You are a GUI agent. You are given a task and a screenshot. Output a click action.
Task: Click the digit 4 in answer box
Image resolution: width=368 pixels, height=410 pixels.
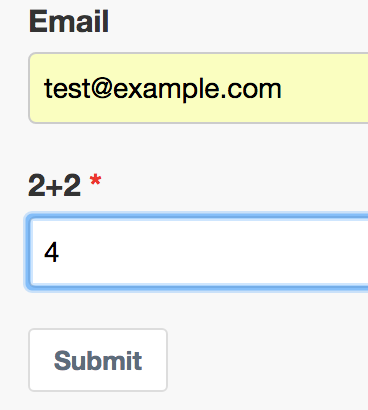click(x=52, y=252)
